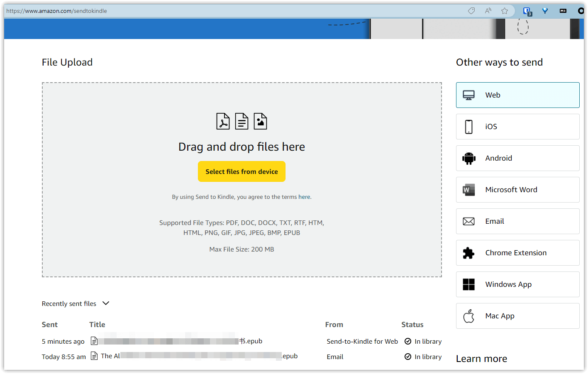
Task: Open the Chrome Extension sending option
Action: pos(517,253)
